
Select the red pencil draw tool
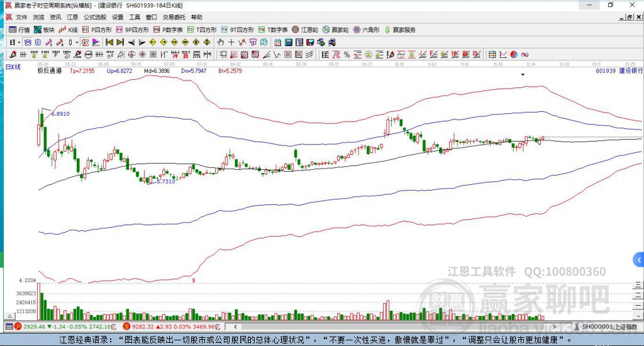coord(13,55)
